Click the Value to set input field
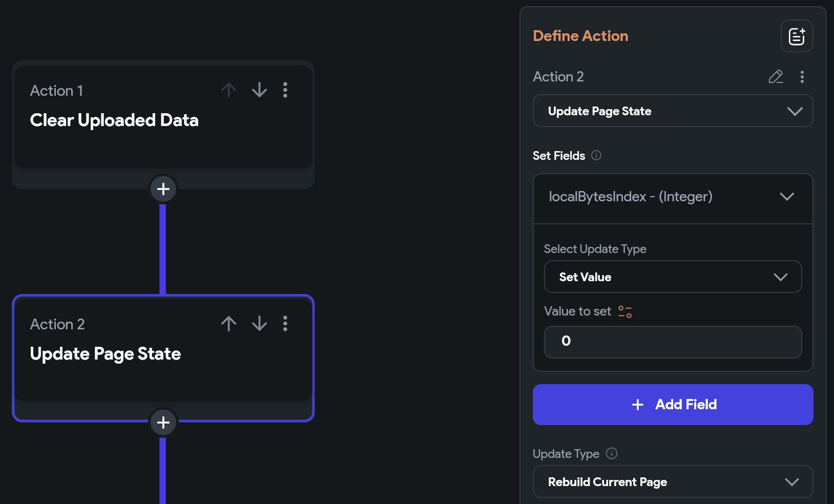Screen dimensions: 834x504 tap(673, 342)
